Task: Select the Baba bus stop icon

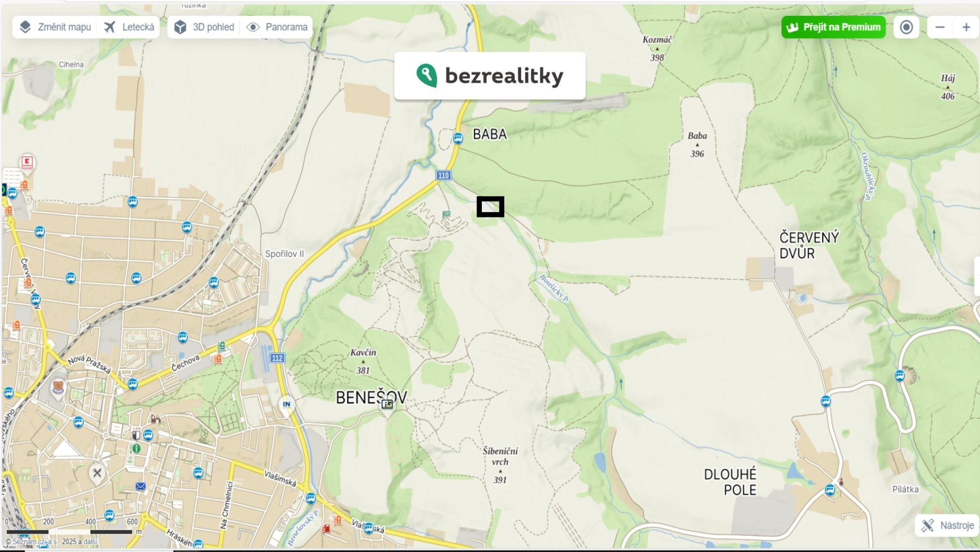Action: 458,138
